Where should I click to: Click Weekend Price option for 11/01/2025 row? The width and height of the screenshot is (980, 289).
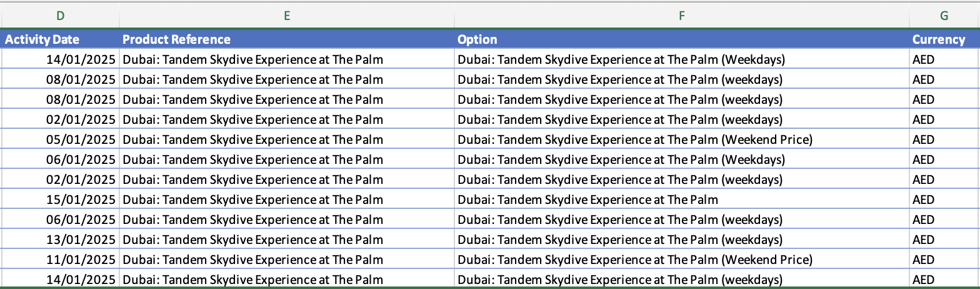[x=682, y=260]
